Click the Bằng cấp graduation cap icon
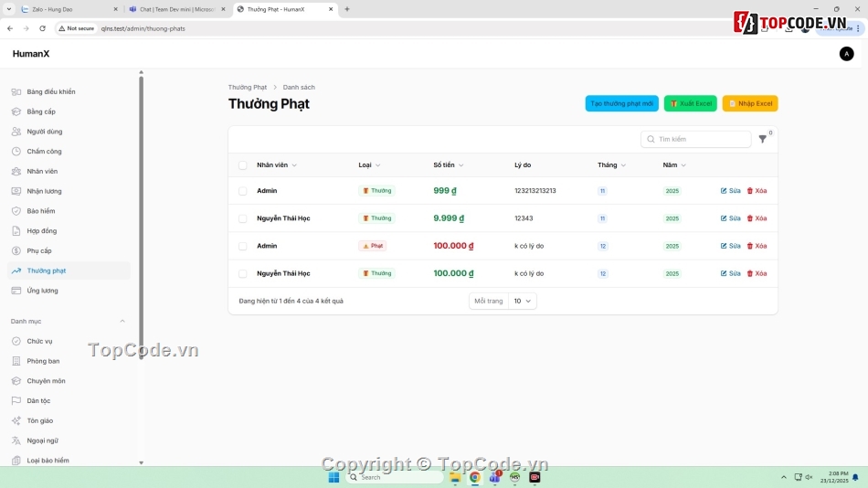 [16, 111]
